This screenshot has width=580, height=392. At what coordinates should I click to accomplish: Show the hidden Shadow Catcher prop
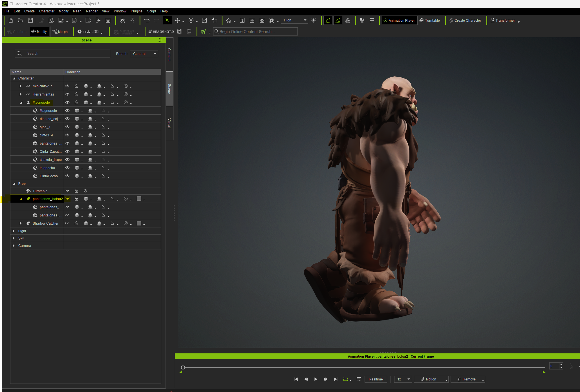pos(67,223)
